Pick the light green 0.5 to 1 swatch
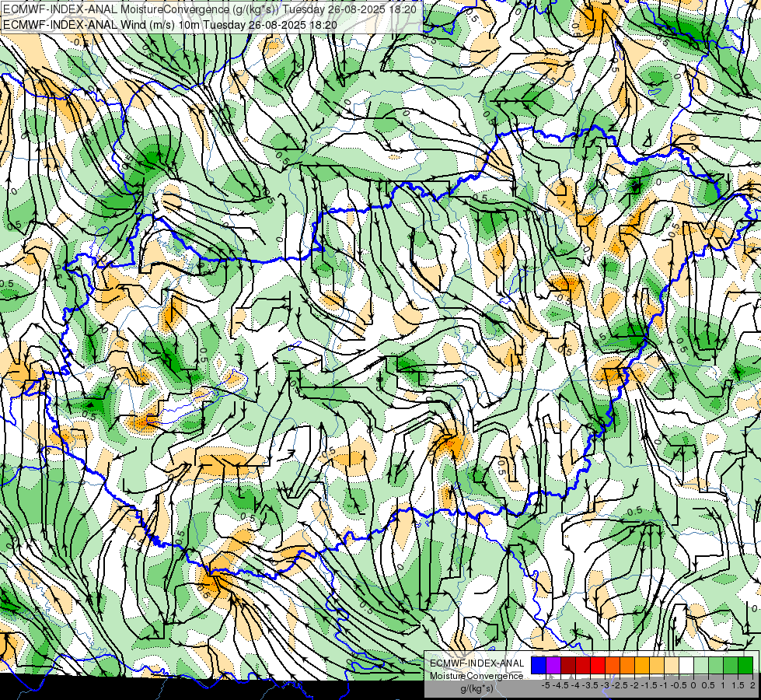761x700 pixels. [716, 666]
